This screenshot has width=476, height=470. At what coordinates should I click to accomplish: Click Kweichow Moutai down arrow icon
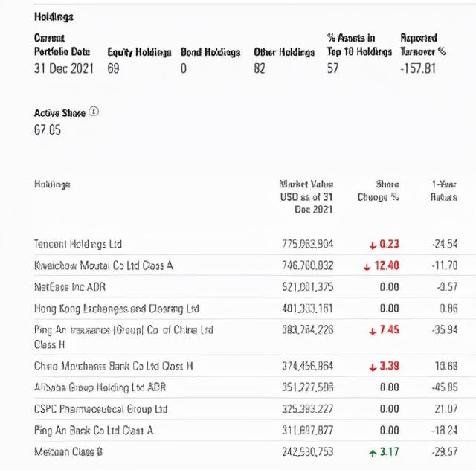pyautogui.click(x=367, y=267)
